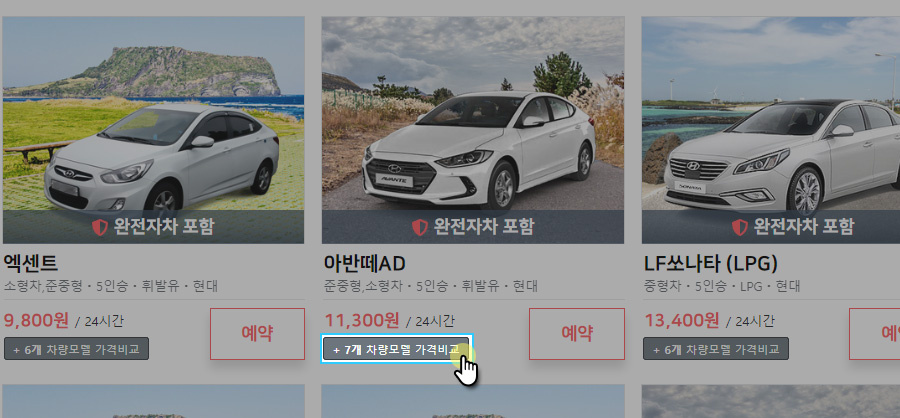Click 예약 button for 아반떼AD
Image resolution: width=900 pixels, height=418 pixels.
[577, 334]
